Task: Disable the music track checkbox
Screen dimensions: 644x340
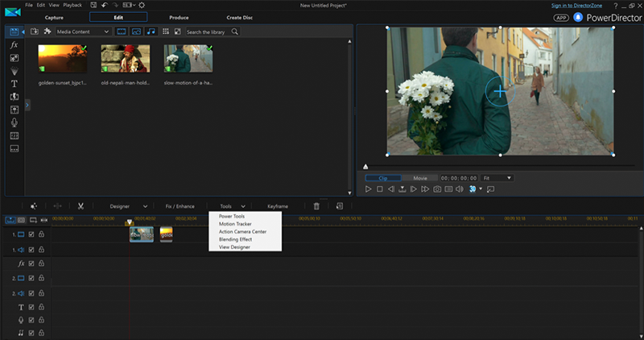Action: pos(31,333)
